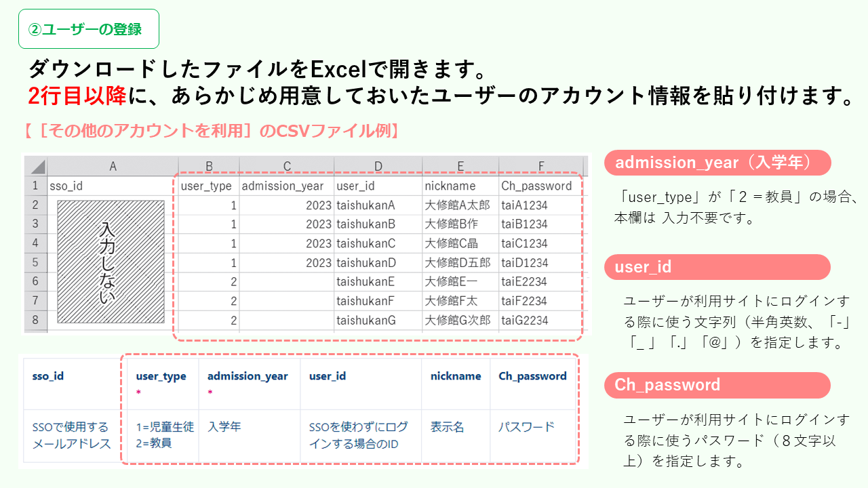
Task: Click the admission_year（入学年） pink label
Action: (x=717, y=163)
